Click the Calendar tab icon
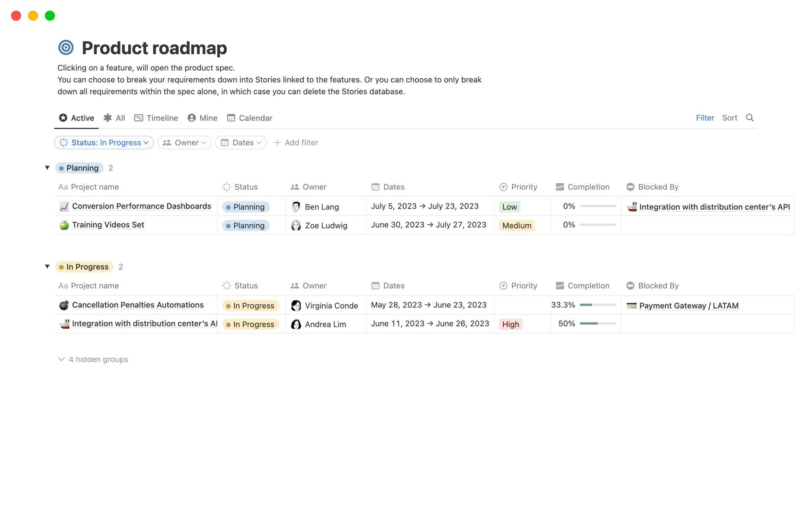The width and height of the screenshot is (812, 508). coord(231,117)
